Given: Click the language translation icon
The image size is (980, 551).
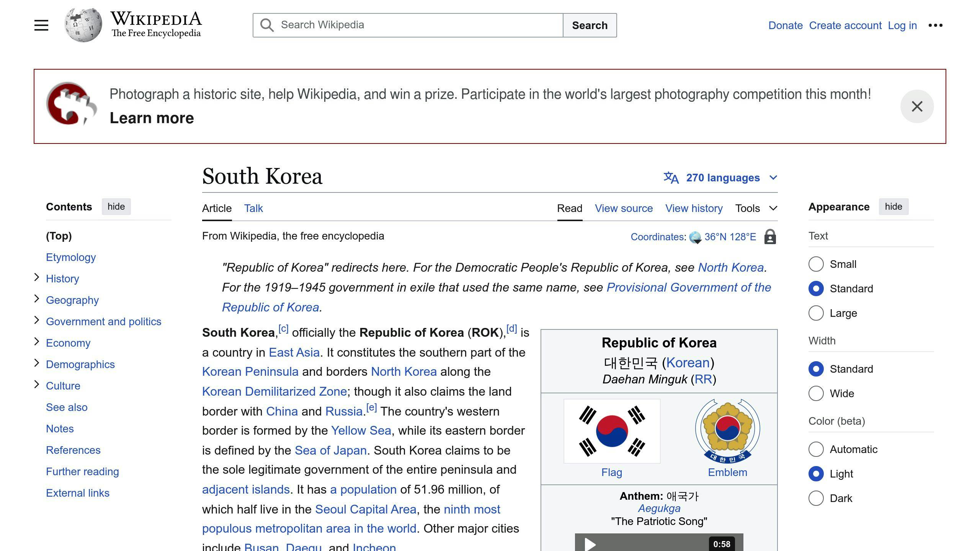Looking at the screenshot, I should coord(671,178).
